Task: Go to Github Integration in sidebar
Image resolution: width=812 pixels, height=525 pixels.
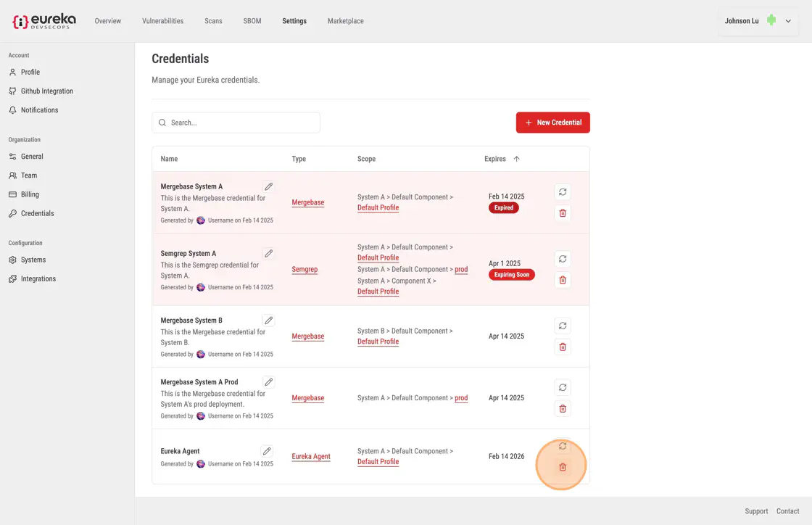Action: pos(46,91)
